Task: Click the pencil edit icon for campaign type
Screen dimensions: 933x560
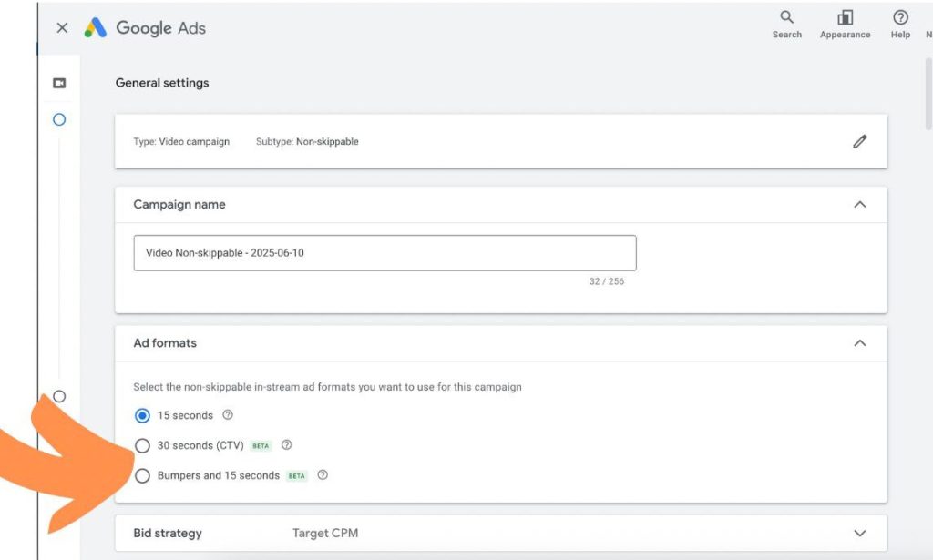Action: point(859,142)
